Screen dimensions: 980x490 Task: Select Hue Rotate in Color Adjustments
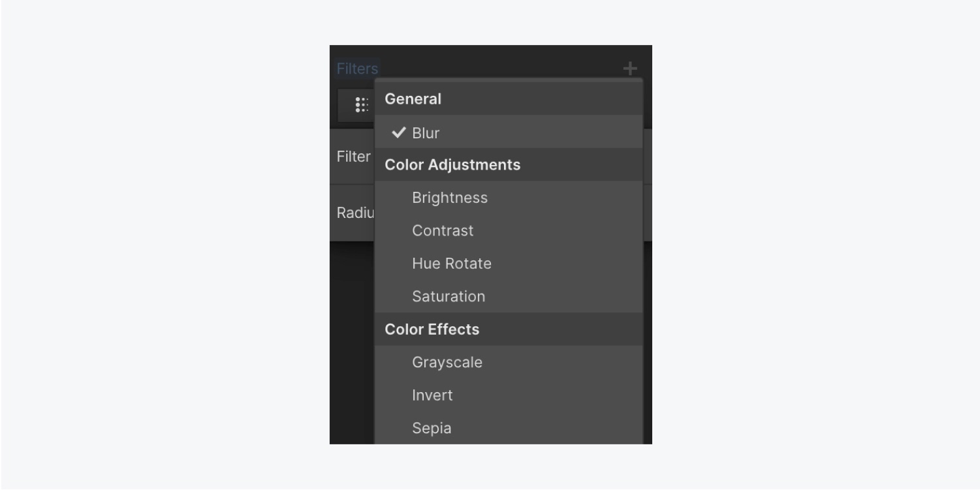(x=509, y=264)
